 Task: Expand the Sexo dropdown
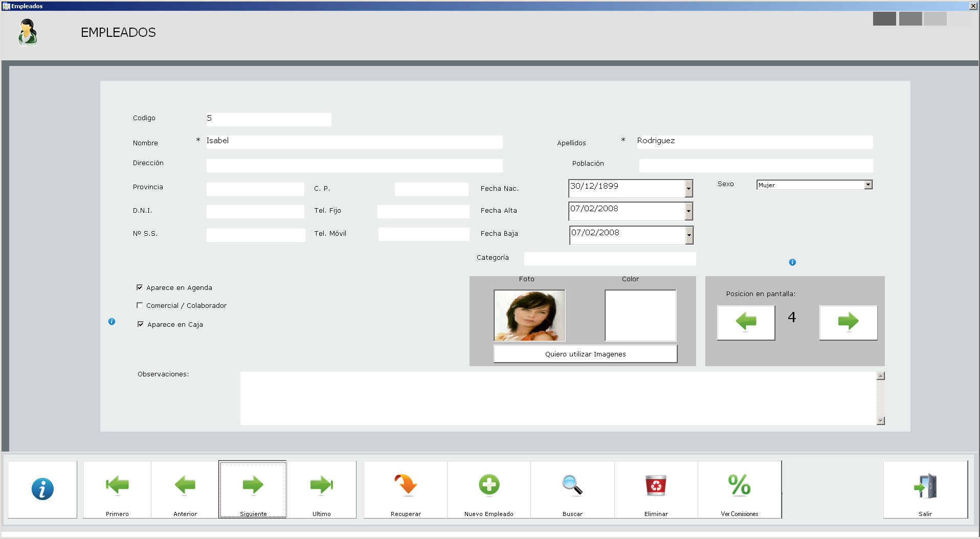868,185
